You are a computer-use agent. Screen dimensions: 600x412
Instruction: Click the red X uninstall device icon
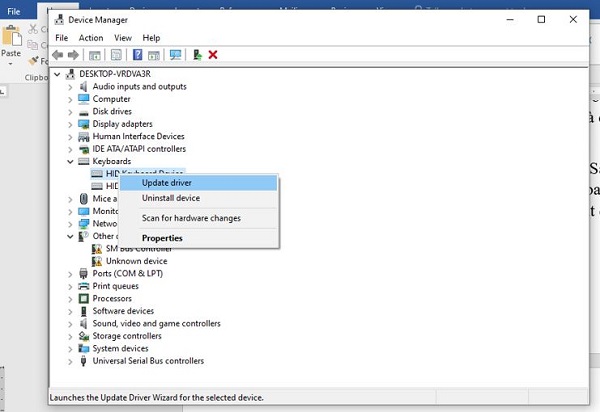pos(213,55)
